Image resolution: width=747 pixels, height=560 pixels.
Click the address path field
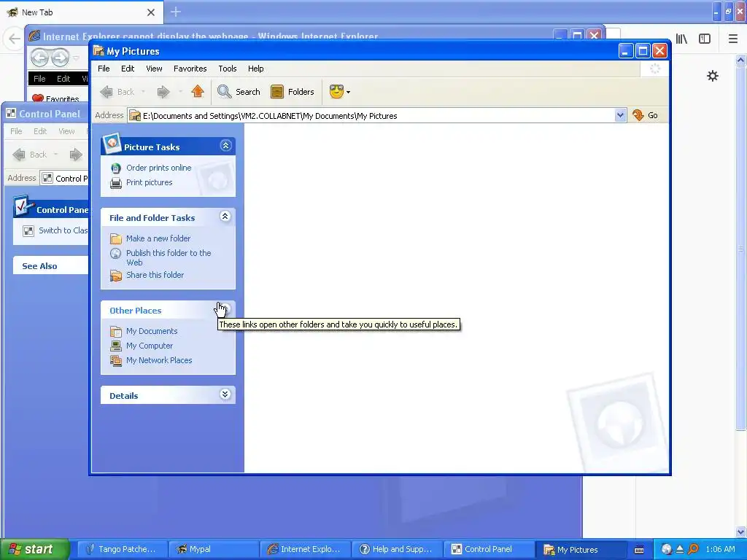pyautogui.click(x=371, y=116)
